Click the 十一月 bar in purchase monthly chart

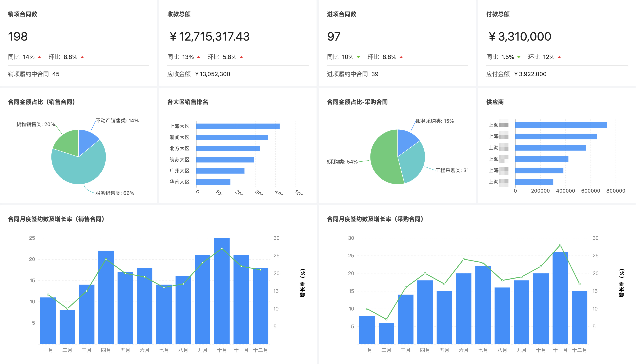(560, 300)
